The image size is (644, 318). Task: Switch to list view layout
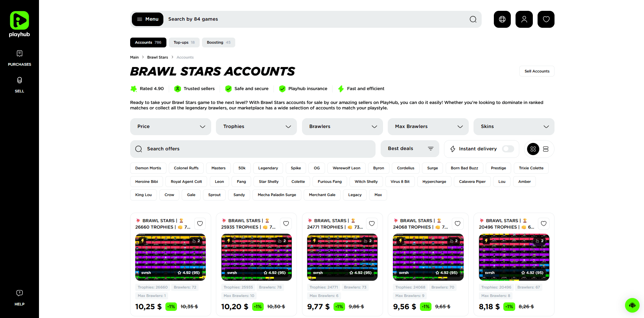[546, 149]
